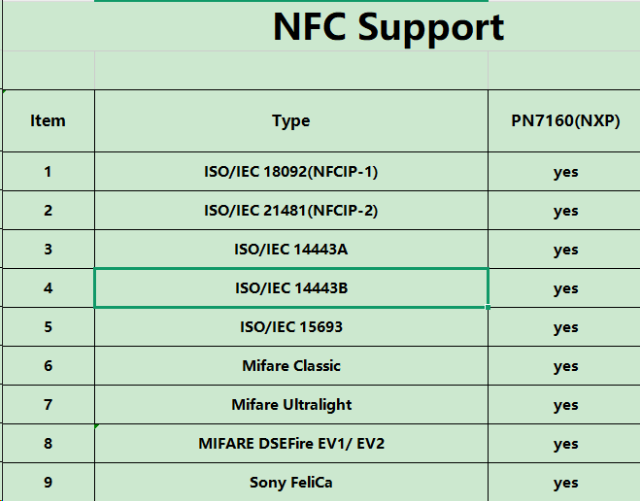The width and height of the screenshot is (640, 501).
Task: Click the PN7160(NXP) header cell
Action: click(565, 121)
